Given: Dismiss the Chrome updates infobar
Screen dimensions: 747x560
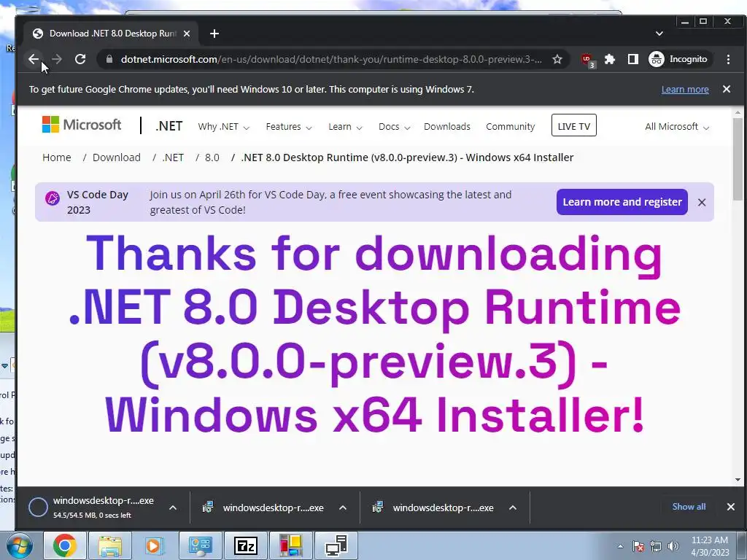Looking at the screenshot, I should click(x=727, y=89).
